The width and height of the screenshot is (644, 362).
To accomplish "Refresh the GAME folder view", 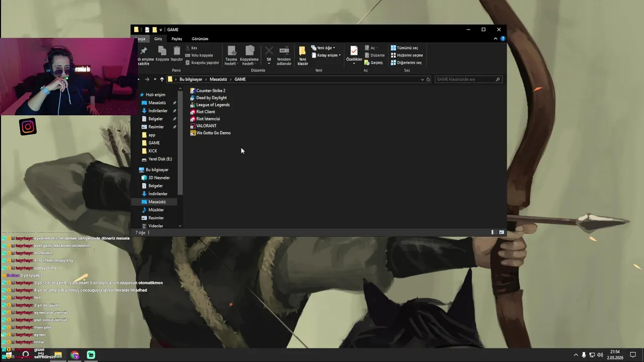I will pos(428,79).
